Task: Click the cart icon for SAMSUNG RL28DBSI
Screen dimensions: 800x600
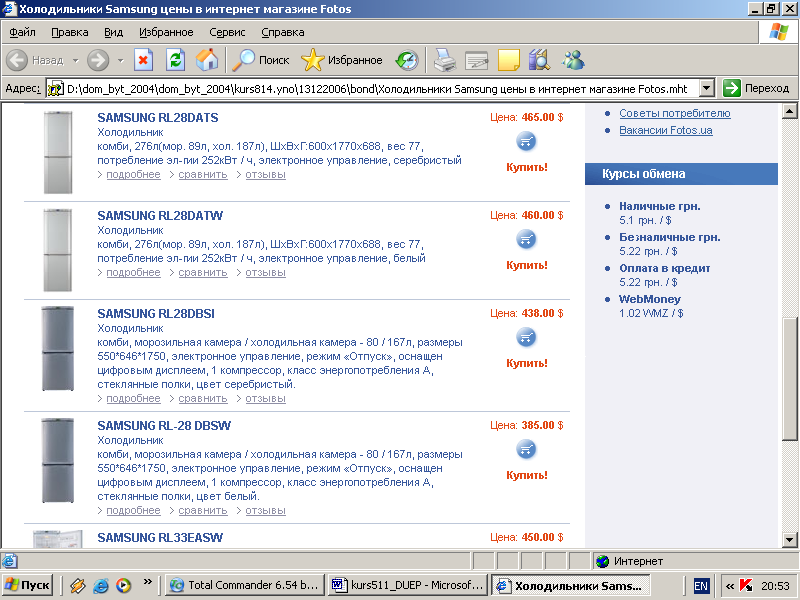Action: coord(526,337)
